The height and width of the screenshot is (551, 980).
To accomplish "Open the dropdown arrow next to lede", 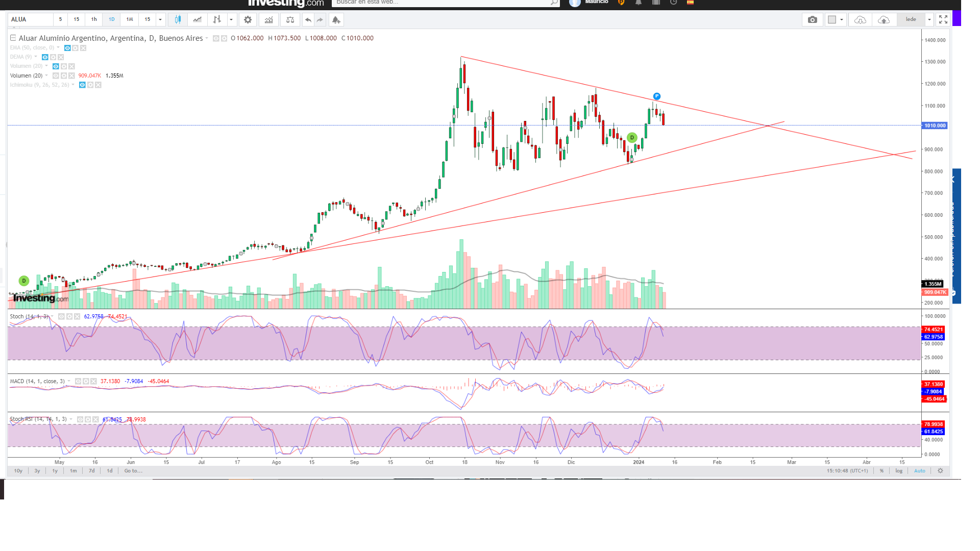I will (929, 19).
